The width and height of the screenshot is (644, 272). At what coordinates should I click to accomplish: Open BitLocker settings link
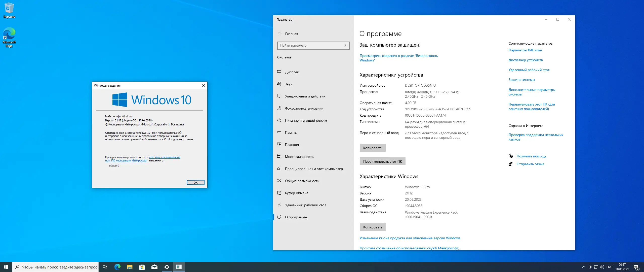click(525, 50)
